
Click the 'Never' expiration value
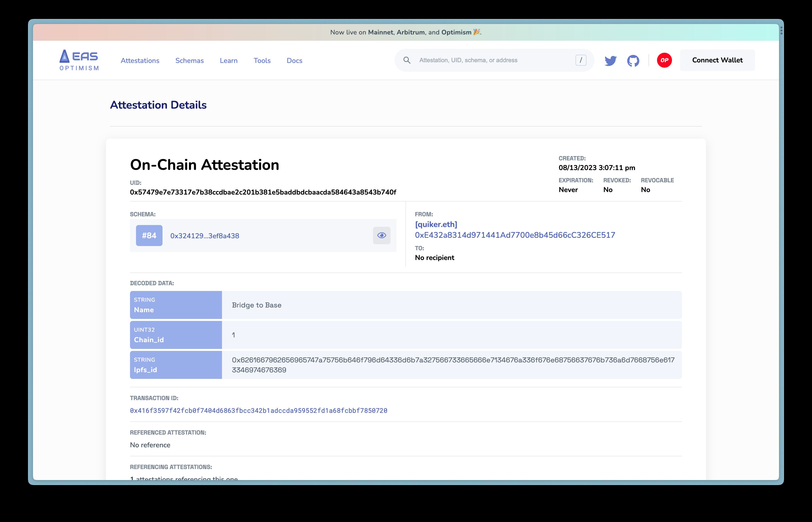click(x=568, y=190)
